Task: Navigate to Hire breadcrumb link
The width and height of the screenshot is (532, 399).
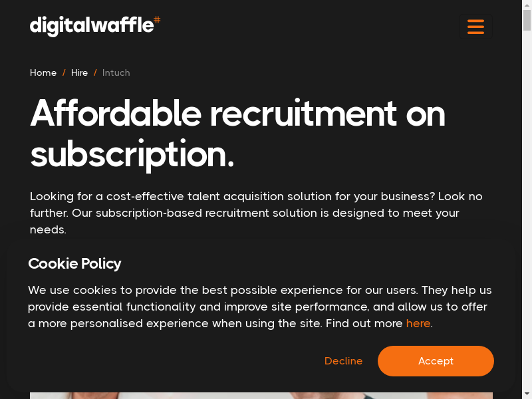Action: 80,72
